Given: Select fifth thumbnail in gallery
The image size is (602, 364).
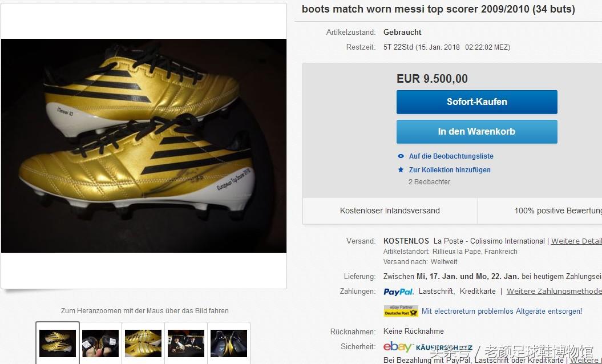Looking at the screenshot, I should 229,343.
